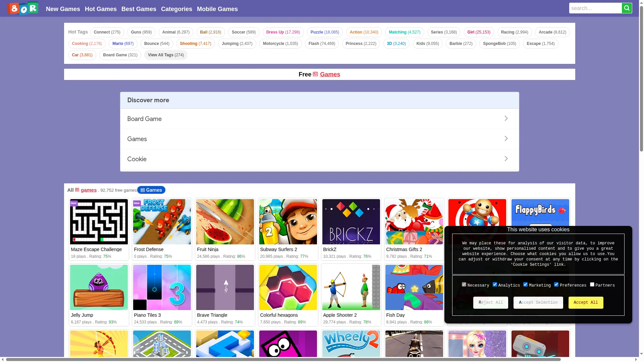Open the Jelly Jump game thumbnail
Image resolution: width=644 pixels, height=362 pixels.
[x=99, y=287]
